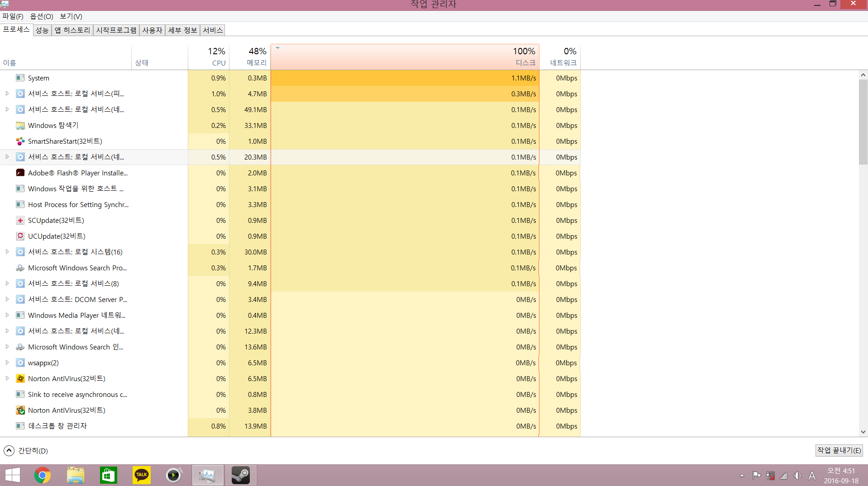Open Google Chrome from the taskbar
This screenshot has height=486, width=868.
click(42, 475)
